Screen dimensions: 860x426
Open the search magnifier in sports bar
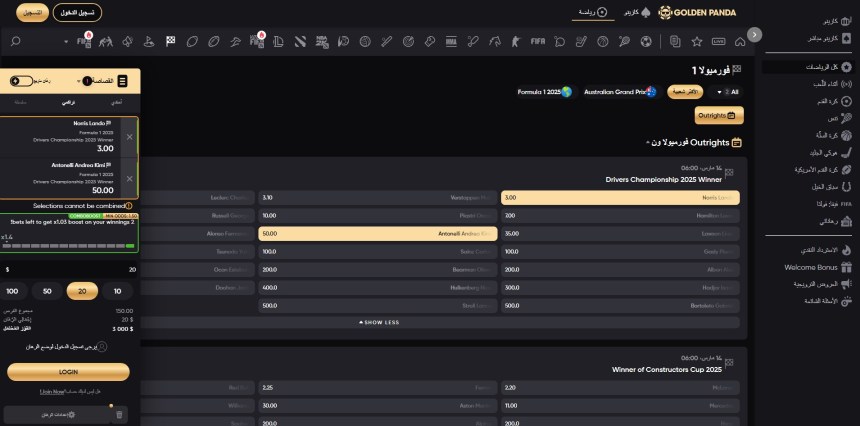[15, 41]
